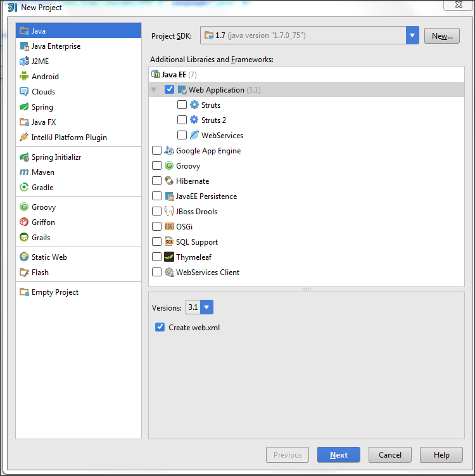Close the New Project dialog
475x476 pixels.
[x=459, y=5]
